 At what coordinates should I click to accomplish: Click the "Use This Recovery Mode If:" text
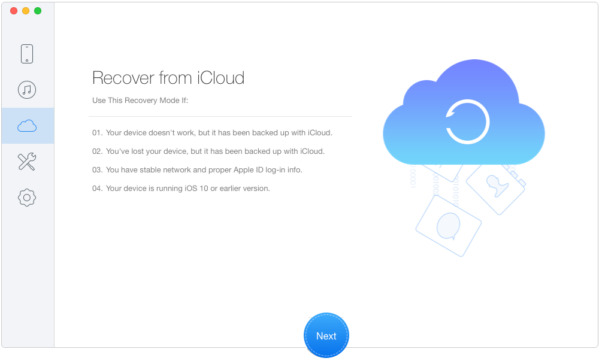pyautogui.click(x=140, y=101)
